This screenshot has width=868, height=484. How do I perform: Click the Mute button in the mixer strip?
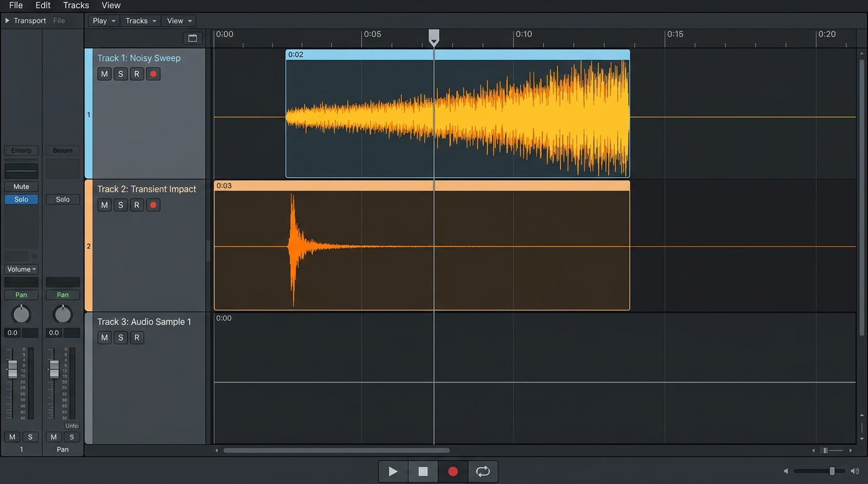(x=21, y=187)
